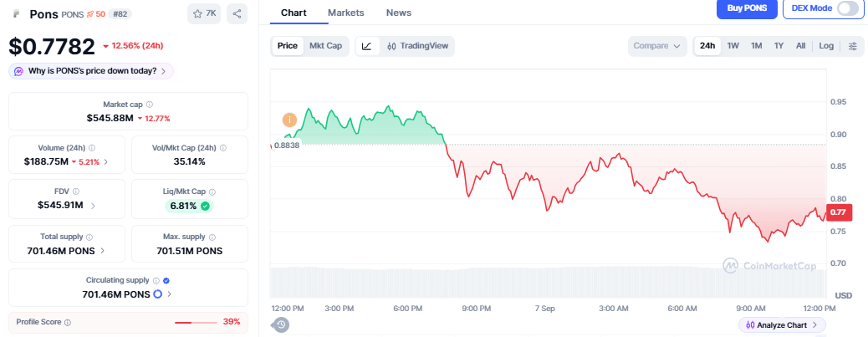Viewport: 868px width, 337px height.
Task: Select the line chart type icon
Action: coord(367,46)
